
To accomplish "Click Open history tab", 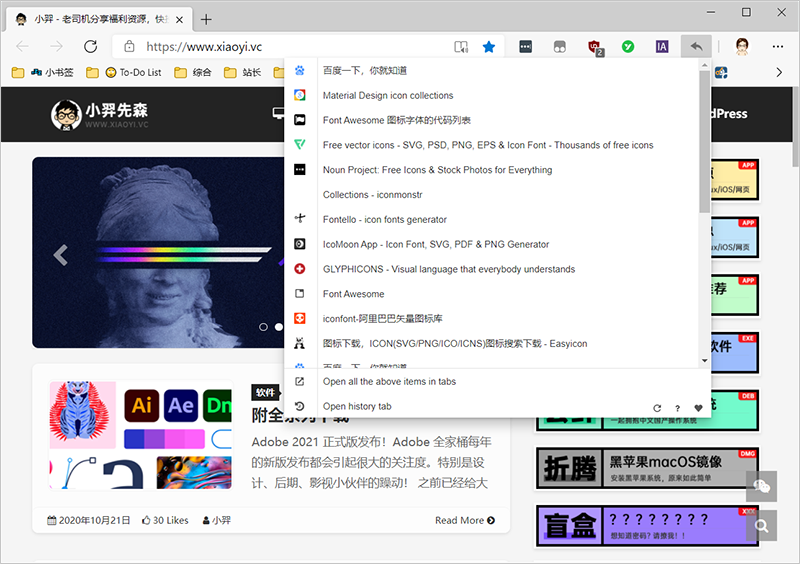I will pyautogui.click(x=357, y=407).
